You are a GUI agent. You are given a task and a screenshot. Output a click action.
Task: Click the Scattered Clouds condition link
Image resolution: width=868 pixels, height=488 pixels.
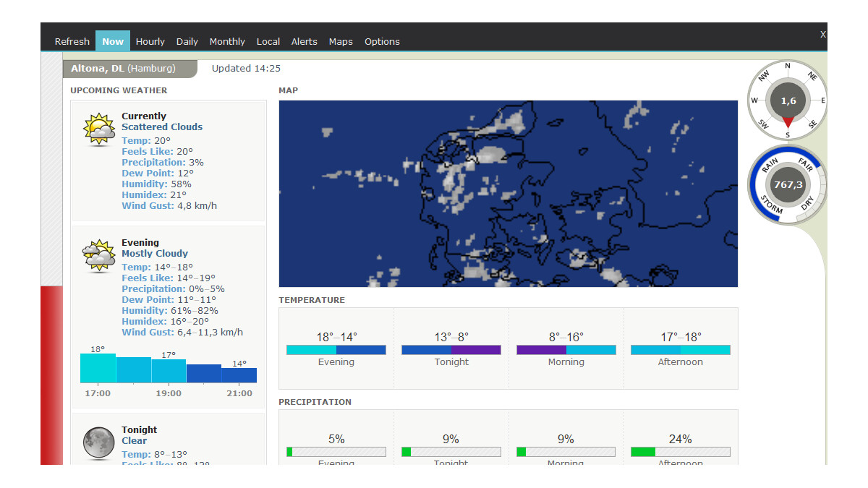(x=162, y=127)
